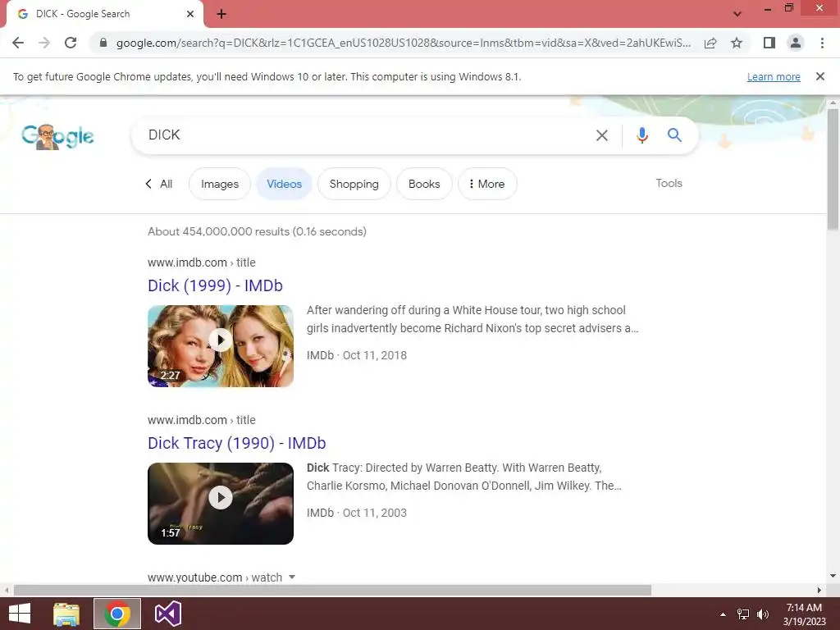Show hidden system tray icons

coord(723,614)
